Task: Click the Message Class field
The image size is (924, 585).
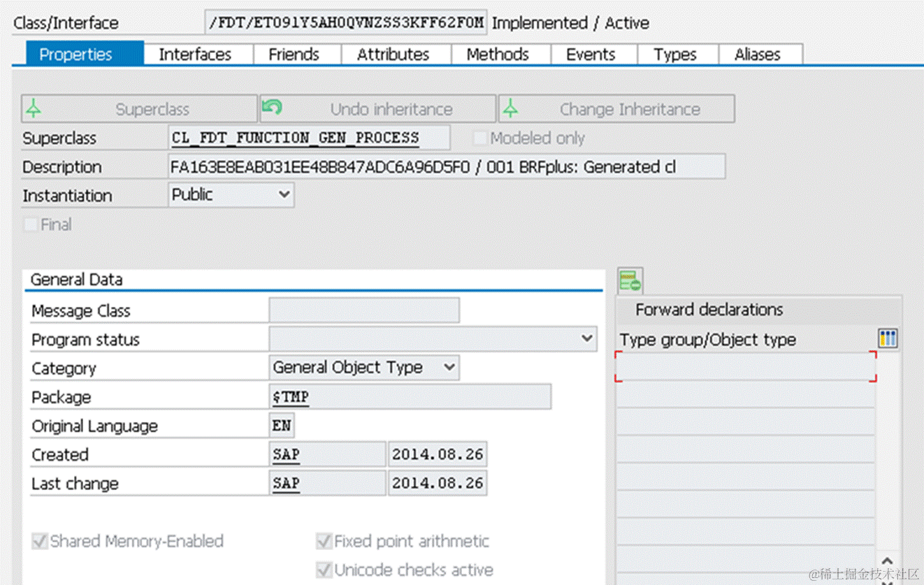Action: click(364, 310)
